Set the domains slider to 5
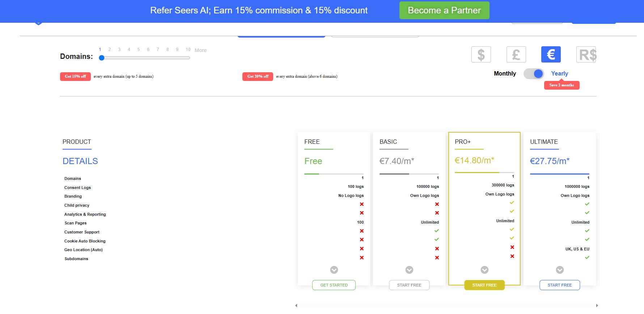 [139, 57]
